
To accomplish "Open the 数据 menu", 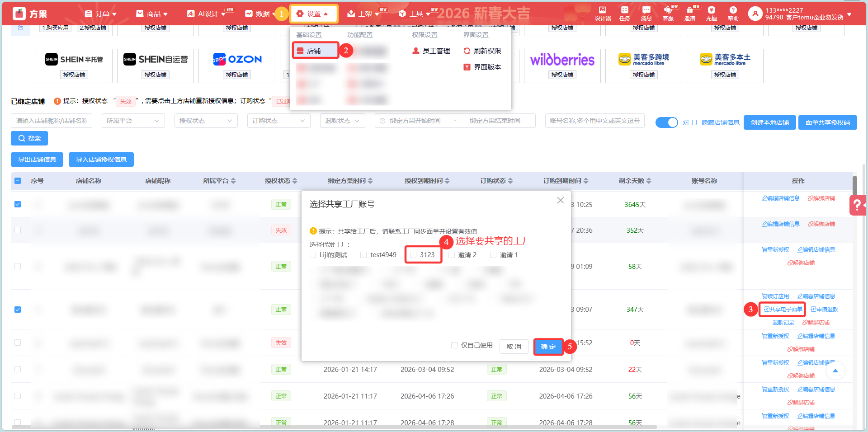I will pyautogui.click(x=259, y=14).
